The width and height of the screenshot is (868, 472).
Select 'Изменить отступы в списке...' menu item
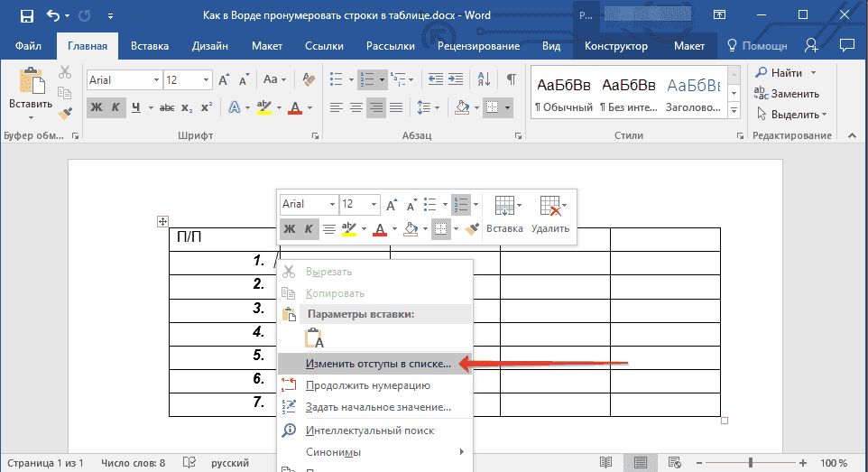click(x=377, y=363)
